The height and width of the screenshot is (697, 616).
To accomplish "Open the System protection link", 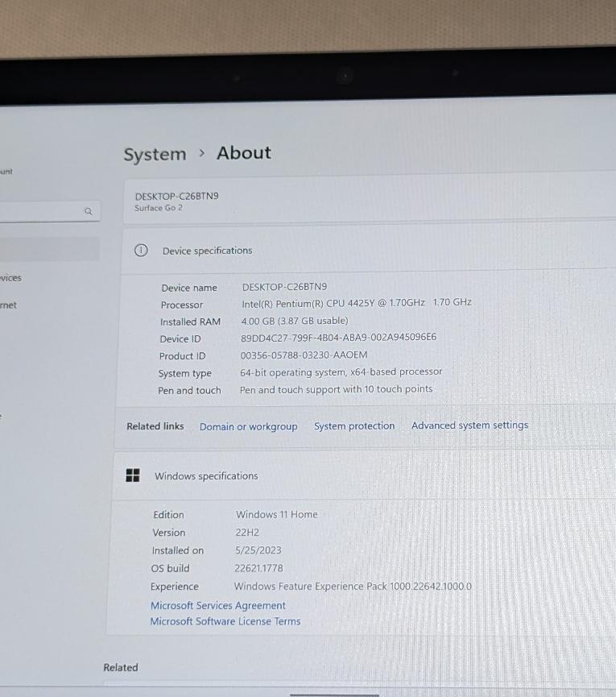I will pyautogui.click(x=354, y=425).
